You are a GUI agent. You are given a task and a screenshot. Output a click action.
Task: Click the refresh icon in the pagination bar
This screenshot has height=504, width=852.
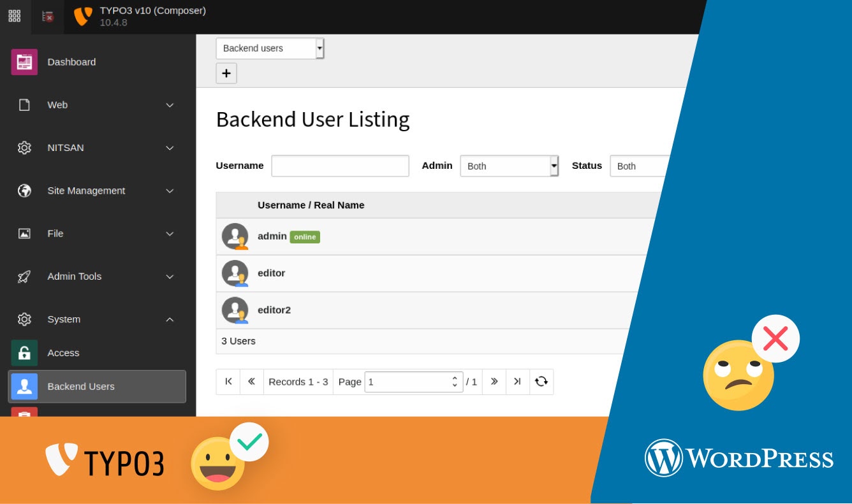click(541, 381)
